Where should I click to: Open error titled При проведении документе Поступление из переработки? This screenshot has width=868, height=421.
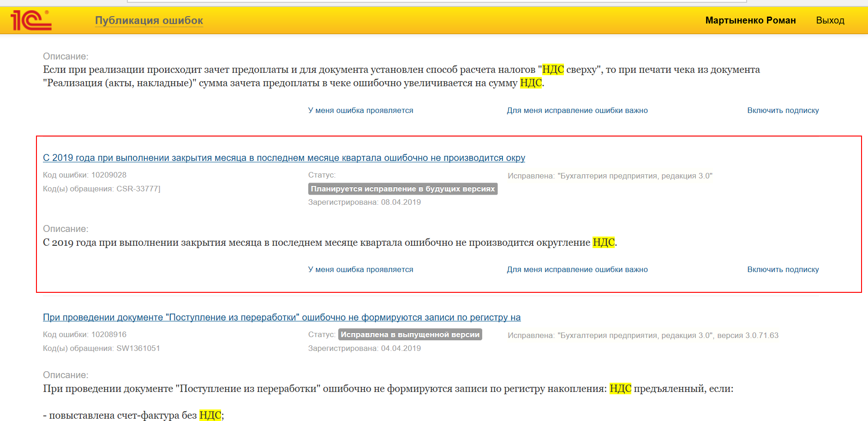click(x=281, y=317)
